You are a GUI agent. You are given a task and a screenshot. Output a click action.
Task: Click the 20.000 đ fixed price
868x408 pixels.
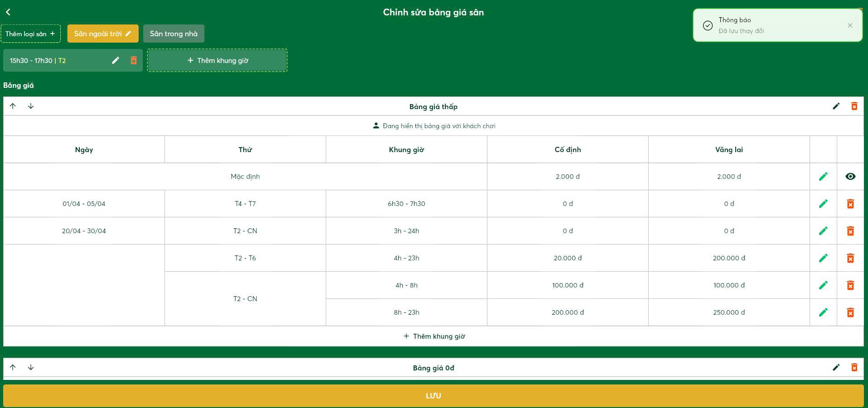point(568,258)
